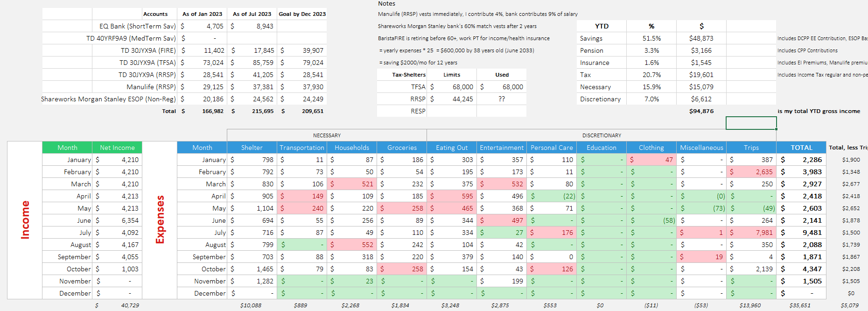Select the NECESSARY group header cell

coord(327,135)
